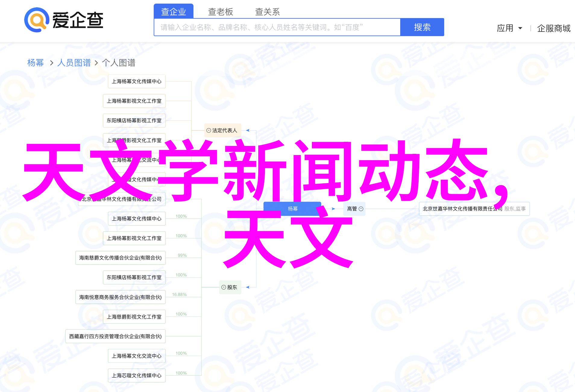
Task: Open 上海慈爵影视文化工作室 shareholder node
Action: 134,317
